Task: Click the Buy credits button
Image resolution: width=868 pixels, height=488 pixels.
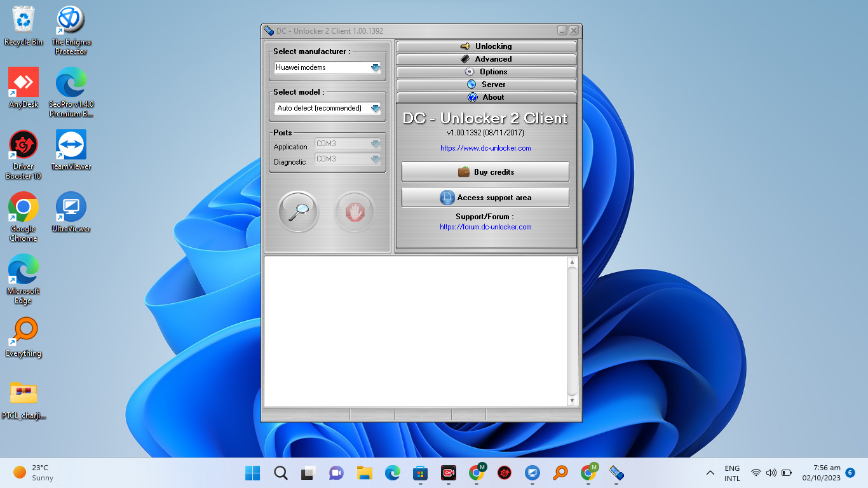Action: coord(485,172)
